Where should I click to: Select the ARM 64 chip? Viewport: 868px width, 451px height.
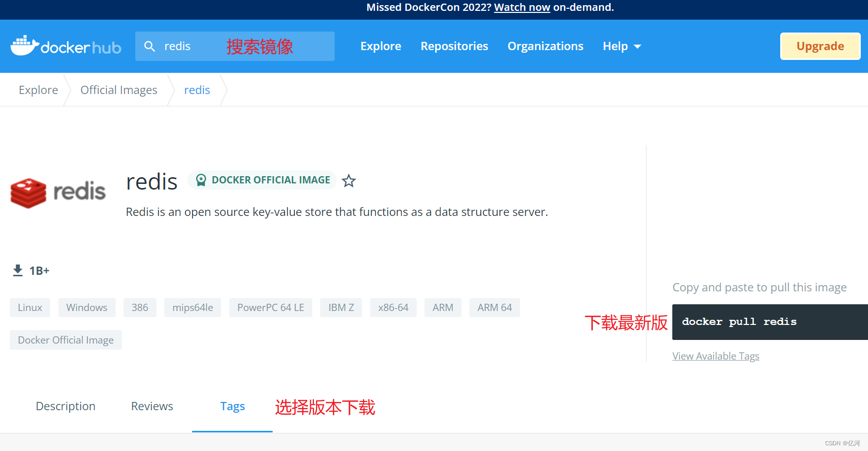495,307
